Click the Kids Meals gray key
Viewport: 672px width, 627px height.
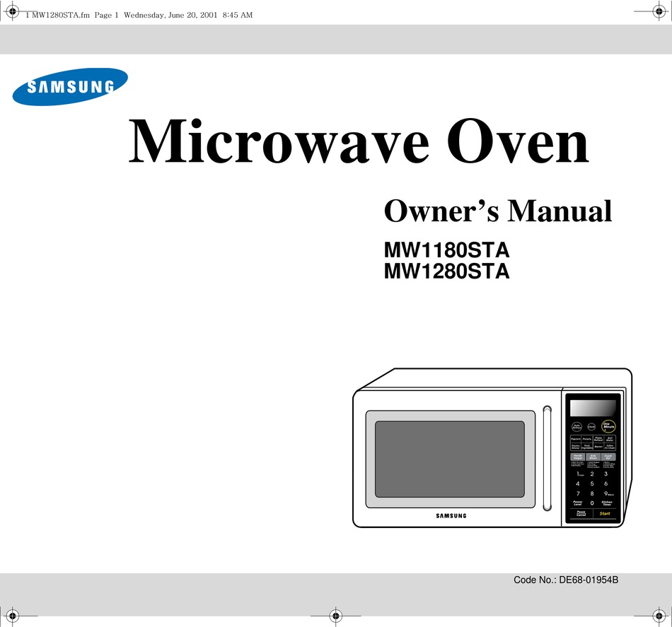[x=593, y=457]
